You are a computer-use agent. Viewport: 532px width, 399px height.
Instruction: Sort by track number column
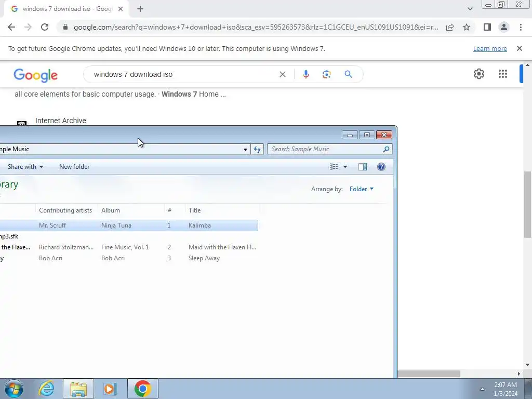coord(175,210)
